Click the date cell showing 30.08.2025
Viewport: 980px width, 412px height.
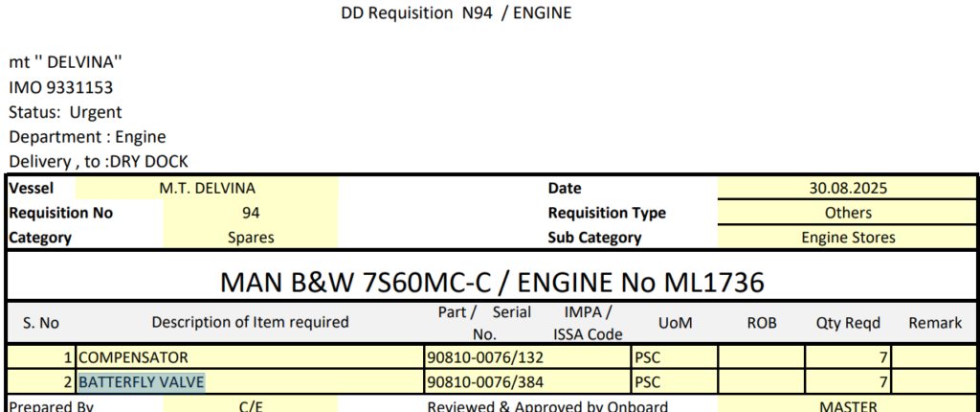847,189
